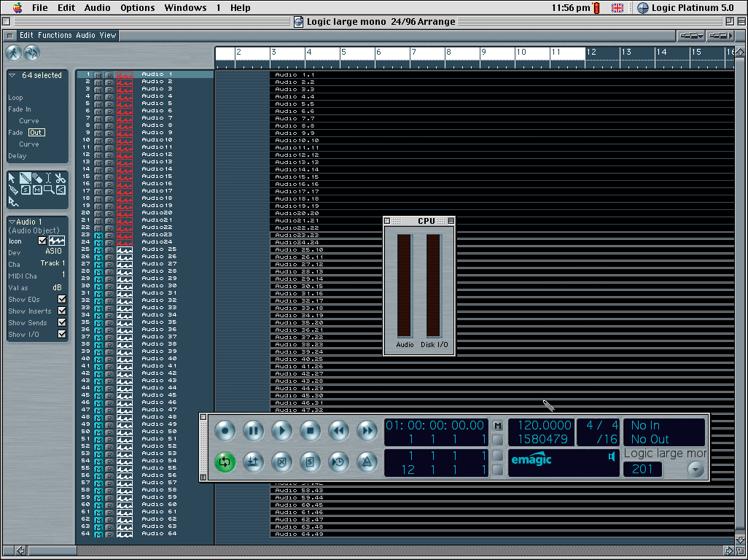Uncheck the Show I/O checkbox
The width and height of the screenshot is (748, 560).
coord(62,334)
